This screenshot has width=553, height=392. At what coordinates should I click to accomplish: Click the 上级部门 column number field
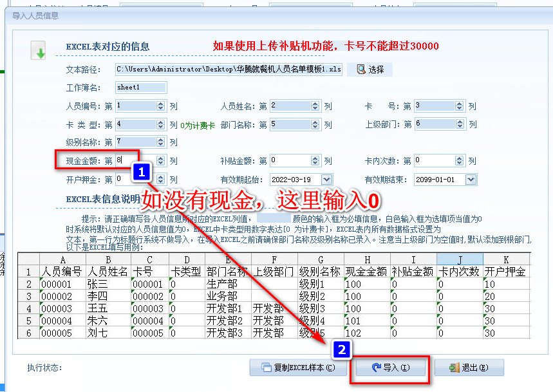pos(435,124)
